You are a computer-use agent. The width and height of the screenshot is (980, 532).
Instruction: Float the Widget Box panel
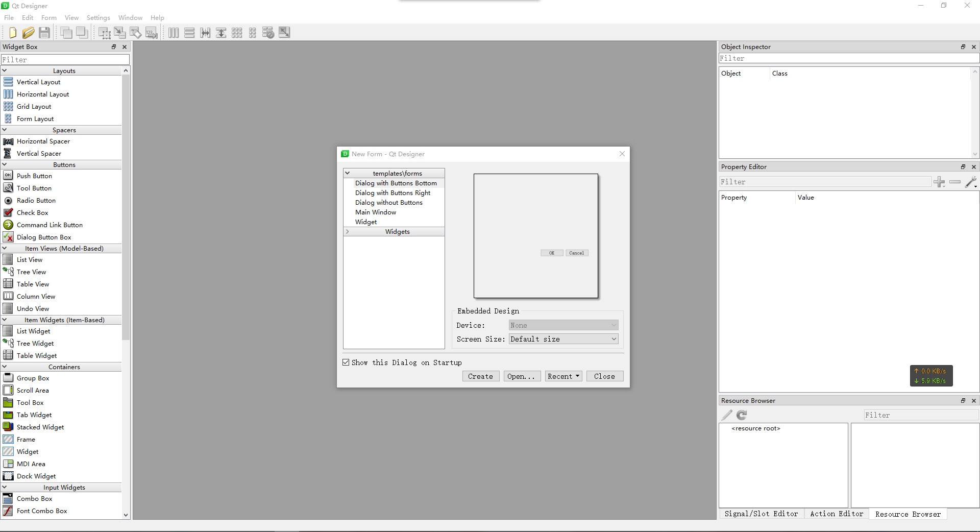114,46
